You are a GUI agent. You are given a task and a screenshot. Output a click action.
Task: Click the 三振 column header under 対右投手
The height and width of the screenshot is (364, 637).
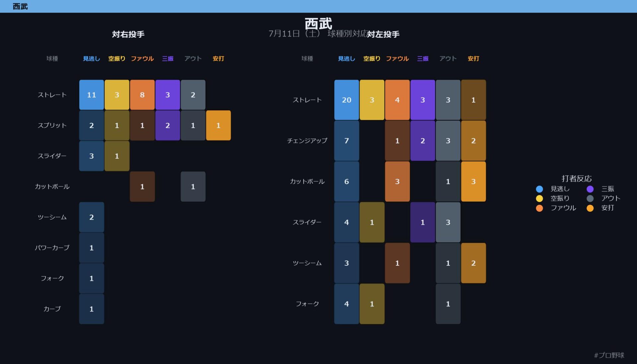point(168,59)
